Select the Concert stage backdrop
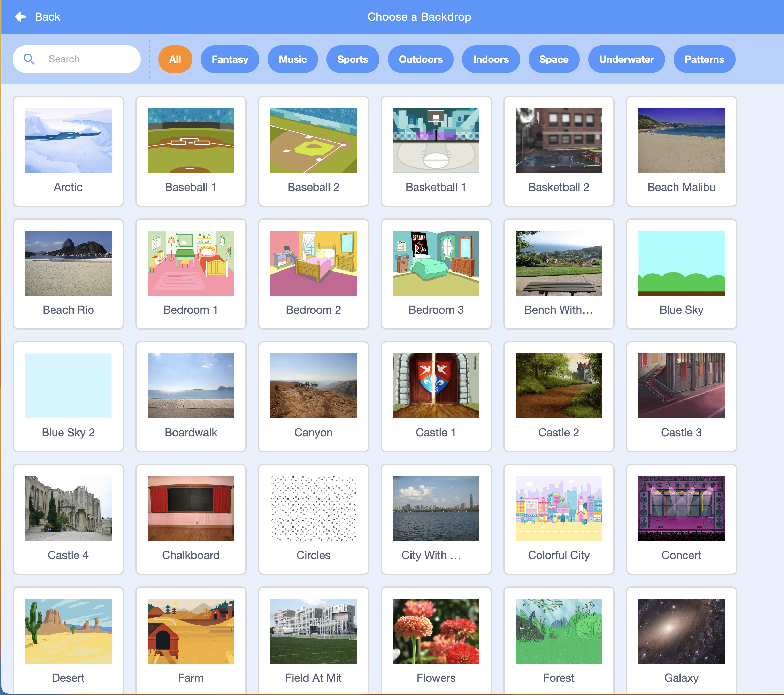 [x=681, y=519]
